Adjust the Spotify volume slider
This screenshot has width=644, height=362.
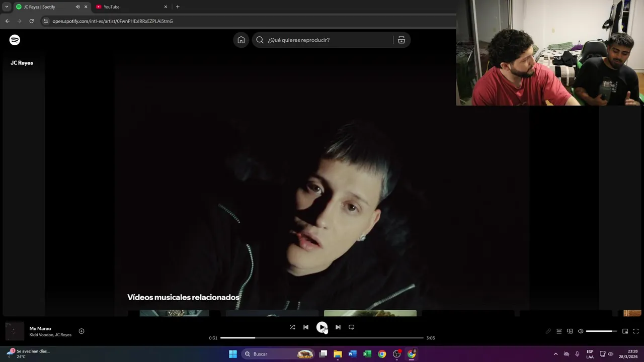[x=601, y=331]
